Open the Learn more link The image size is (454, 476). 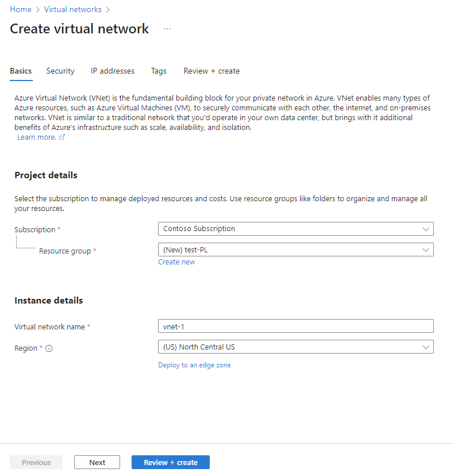[x=36, y=137]
